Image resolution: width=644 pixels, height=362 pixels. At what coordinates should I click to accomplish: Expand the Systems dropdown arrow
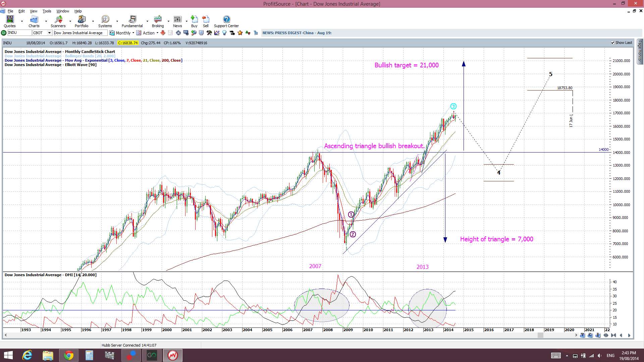[x=117, y=21]
